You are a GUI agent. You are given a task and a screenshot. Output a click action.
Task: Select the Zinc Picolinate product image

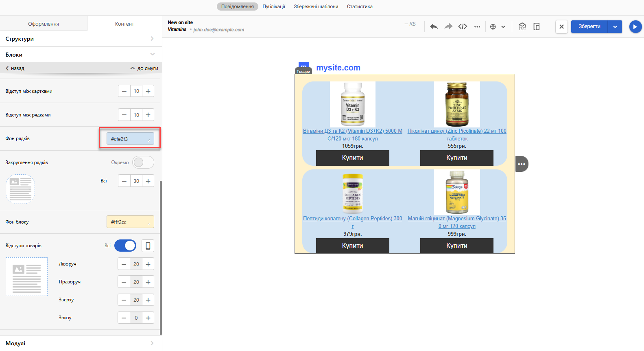[457, 104]
